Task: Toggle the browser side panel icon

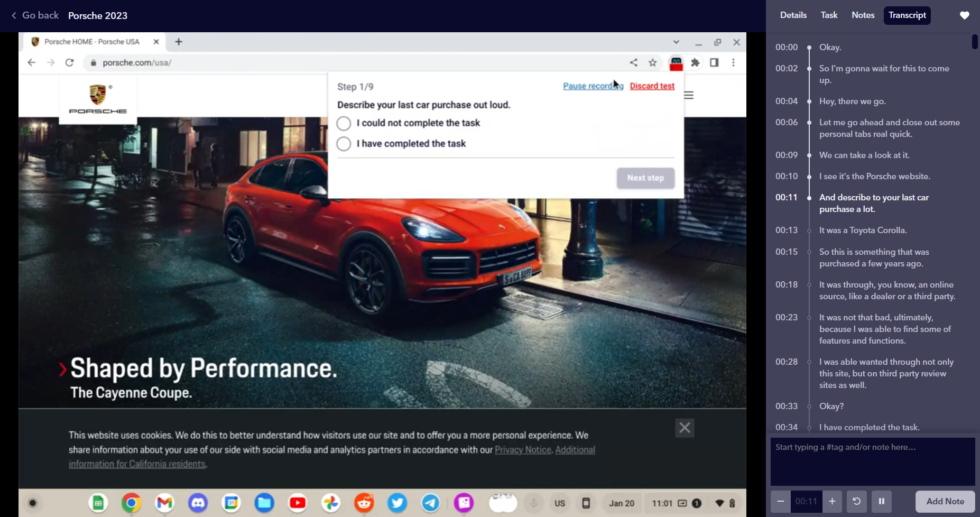Action: click(x=714, y=62)
